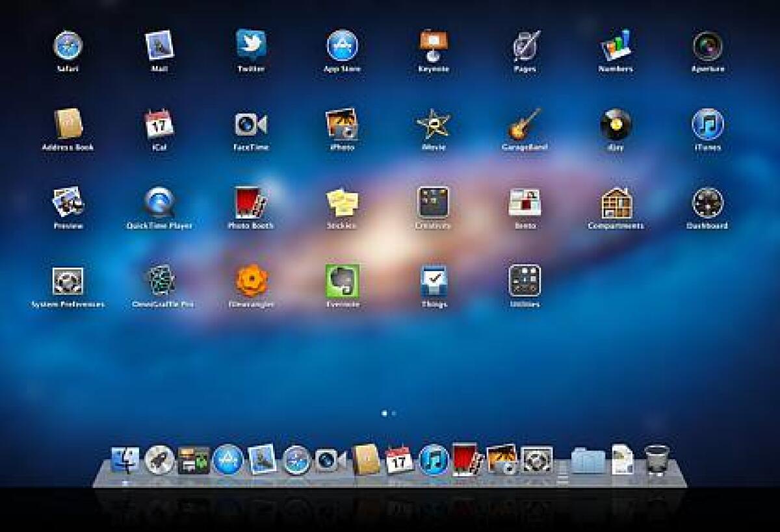Launch Mail from the Launchpad grid
Image resolution: width=780 pixels, height=532 pixels.
(x=159, y=45)
